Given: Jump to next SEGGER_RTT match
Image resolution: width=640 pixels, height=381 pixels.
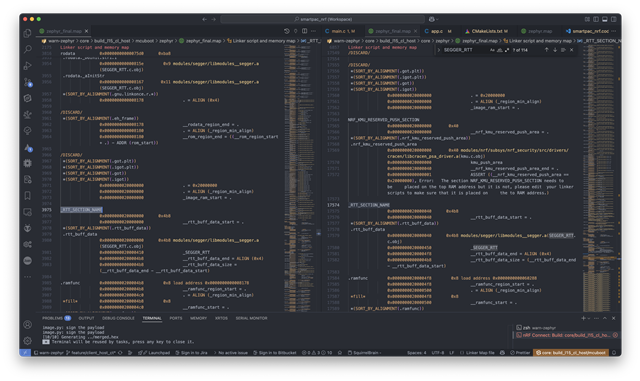Looking at the screenshot, I should (555, 50).
